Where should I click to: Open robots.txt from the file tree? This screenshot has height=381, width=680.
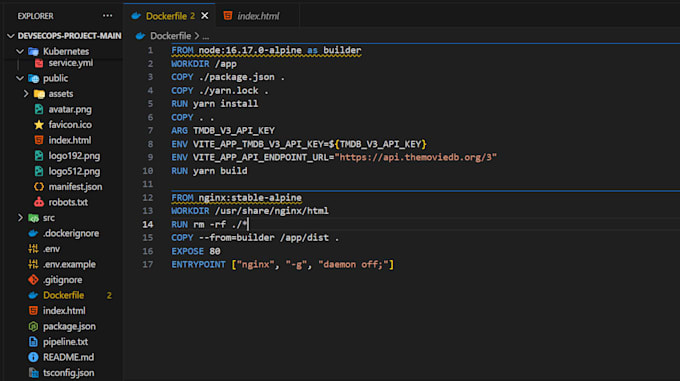pyautogui.click(x=68, y=202)
